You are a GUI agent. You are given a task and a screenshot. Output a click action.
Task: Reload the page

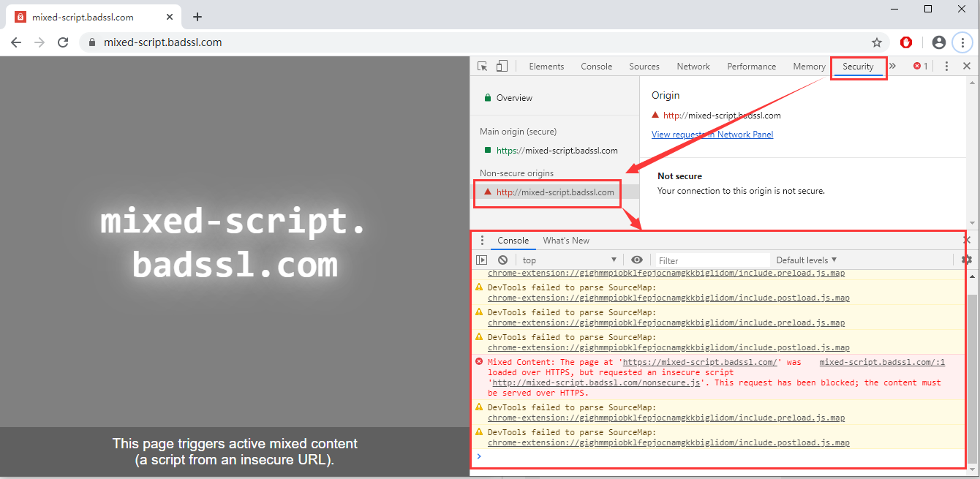[x=63, y=42]
